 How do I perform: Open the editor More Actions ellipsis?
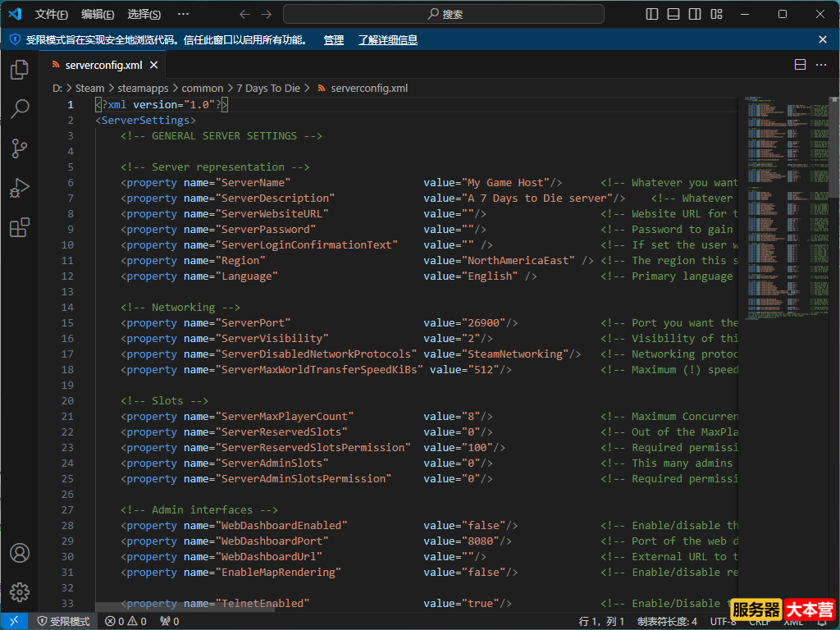point(820,65)
